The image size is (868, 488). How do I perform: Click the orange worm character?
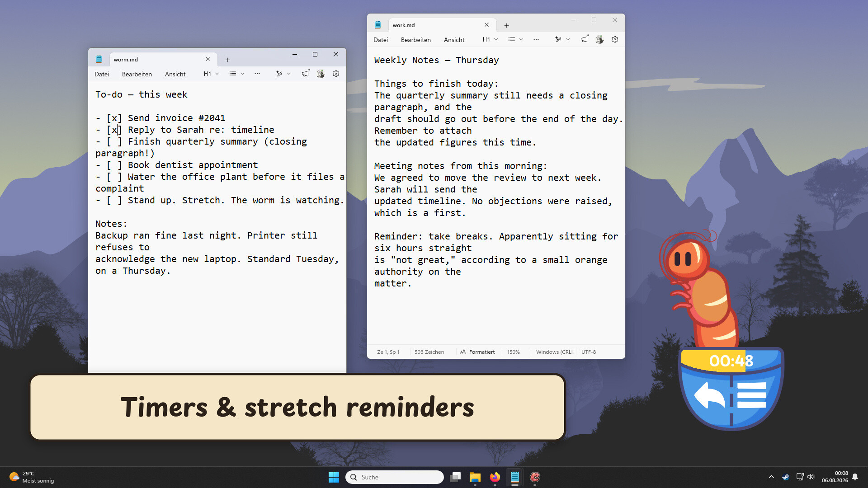[700, 289]
